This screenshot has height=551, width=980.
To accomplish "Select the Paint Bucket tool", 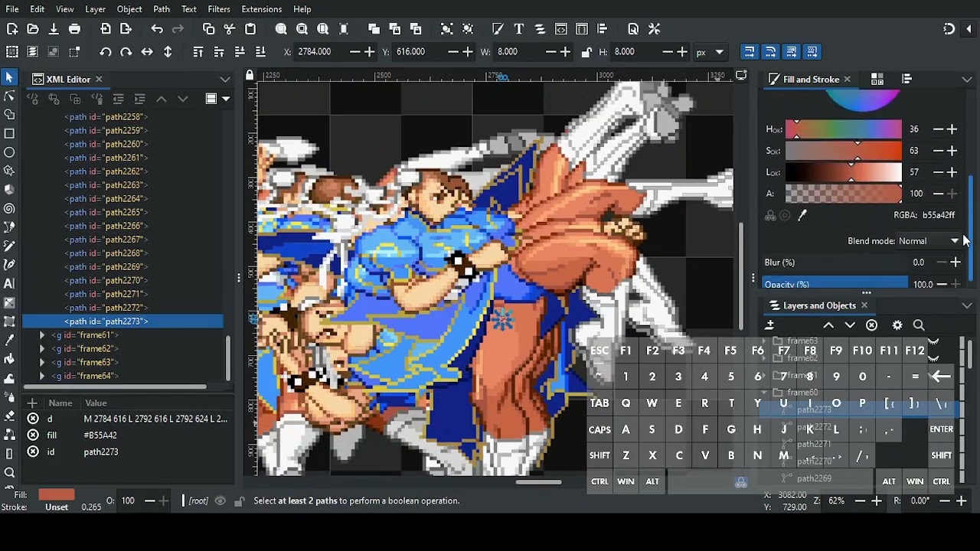I will click(9, 358).
